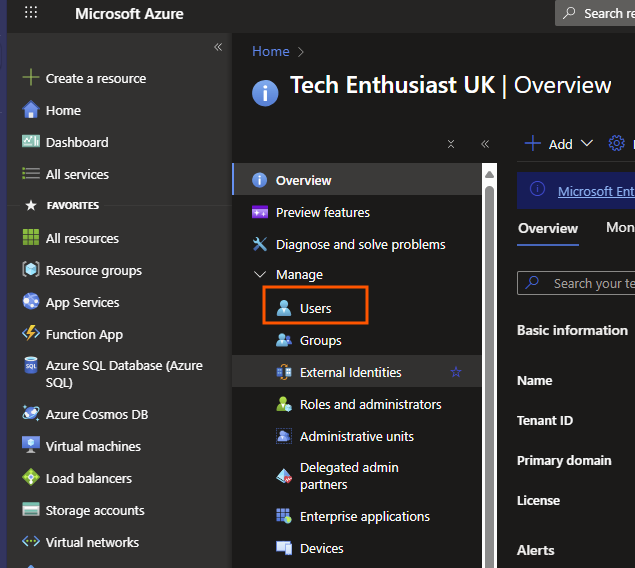Screen dimensions: 635x568
Task: Click the Diagnose and solve problems wrench icon
Action: [260, 244]
